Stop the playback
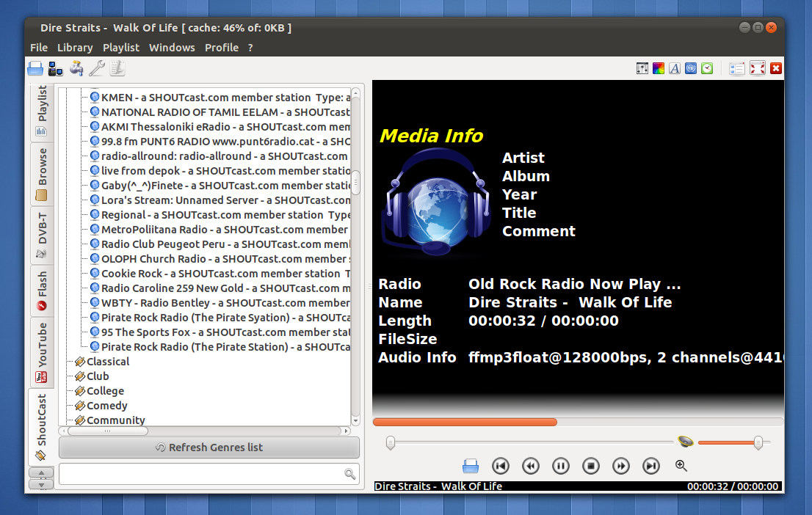The image size is (812, 515). pyautogui.click(x=590, y=466)
